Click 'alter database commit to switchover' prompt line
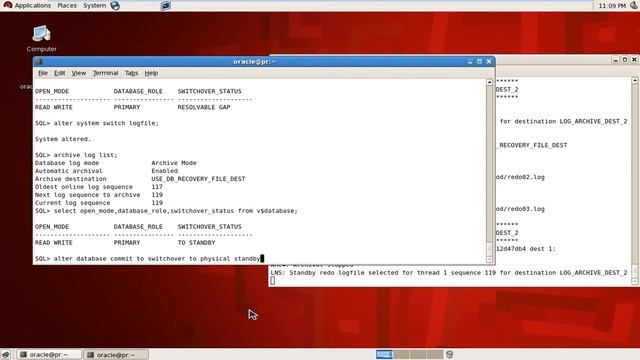 [149, 258]
